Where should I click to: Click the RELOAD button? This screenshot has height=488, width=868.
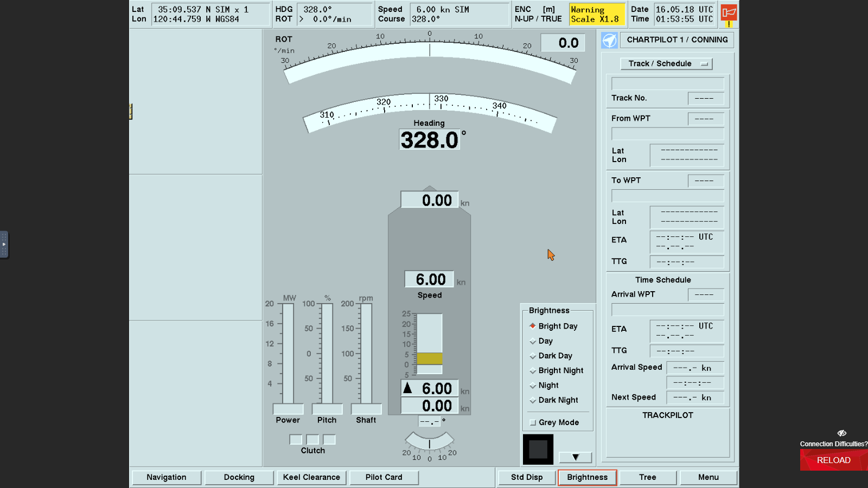click(x=834, y=460)
